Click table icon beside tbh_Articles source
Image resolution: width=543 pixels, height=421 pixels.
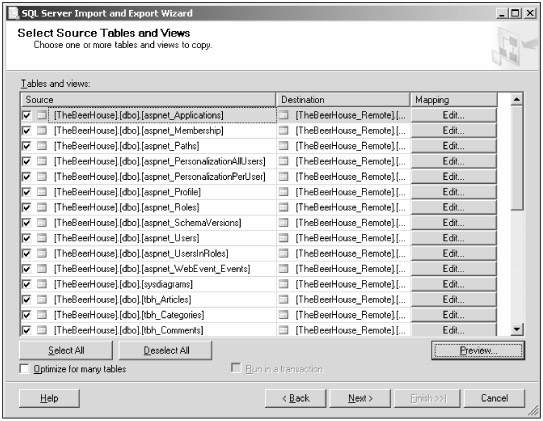click(x=42, y=299)
